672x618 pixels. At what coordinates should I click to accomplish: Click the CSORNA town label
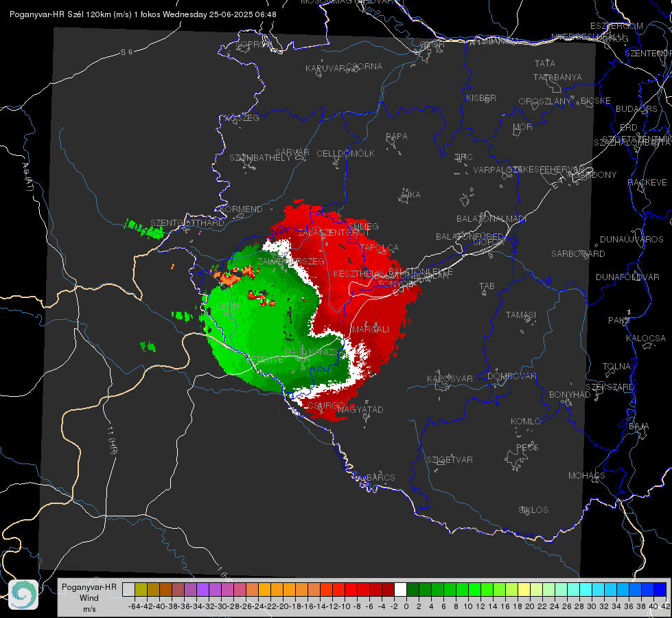364,67
